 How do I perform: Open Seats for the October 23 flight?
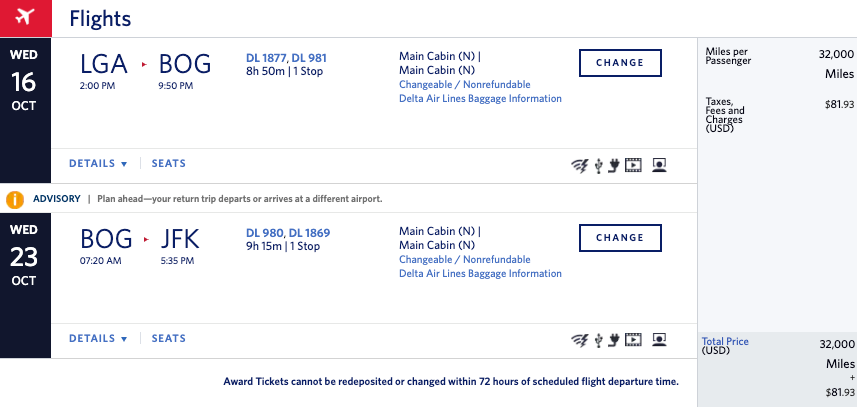[x=168, y=339]
